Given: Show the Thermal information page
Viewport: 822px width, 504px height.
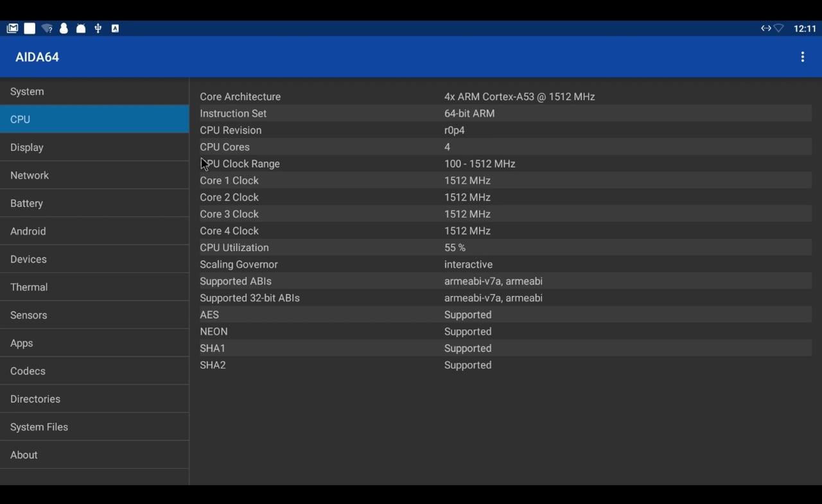Looking at the screenshot, I should click(x=94, y=287).
